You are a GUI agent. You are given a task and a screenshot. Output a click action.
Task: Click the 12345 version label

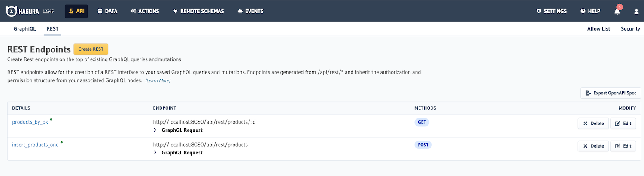click(49, 11)
